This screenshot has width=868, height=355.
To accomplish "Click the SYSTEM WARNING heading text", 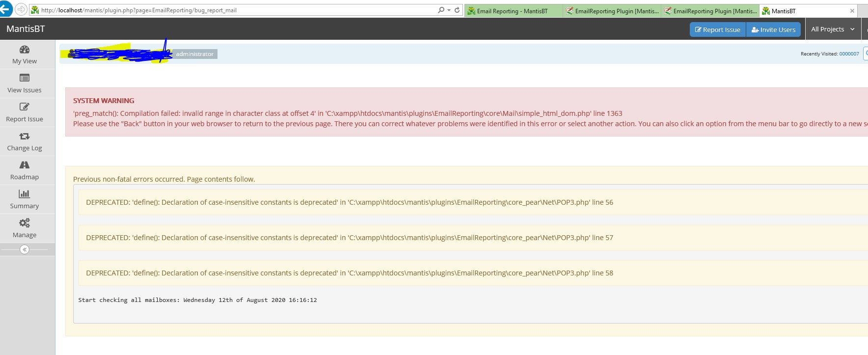I will (x=104, y=101).
